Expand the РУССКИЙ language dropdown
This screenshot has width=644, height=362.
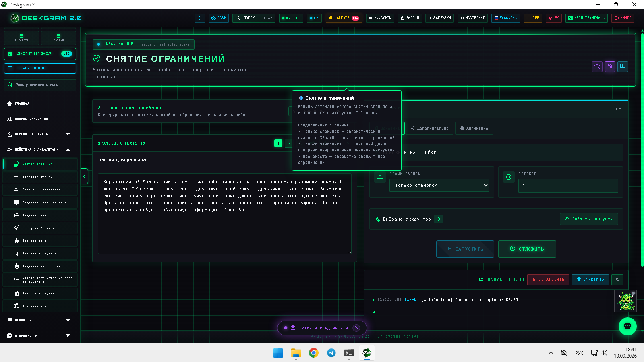(x=505, y=18)
